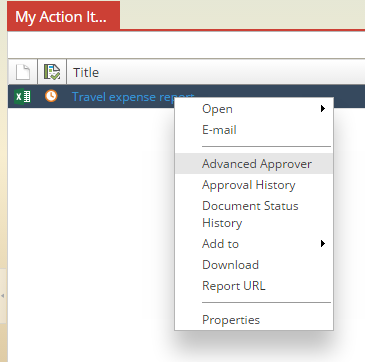Click the orange pending clock icon

pyautogui.click(x=51, y=96)
